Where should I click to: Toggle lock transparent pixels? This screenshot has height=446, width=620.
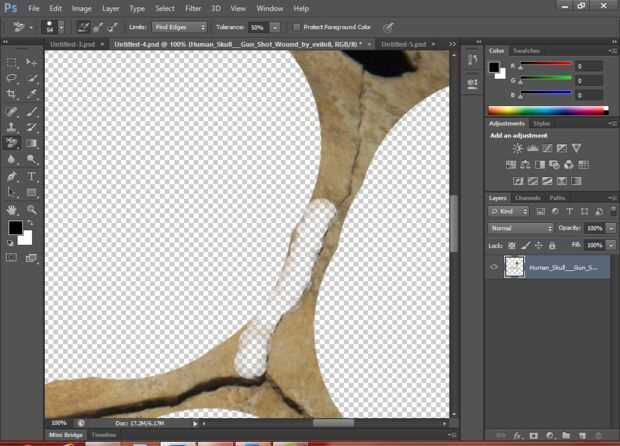point(512,246)
